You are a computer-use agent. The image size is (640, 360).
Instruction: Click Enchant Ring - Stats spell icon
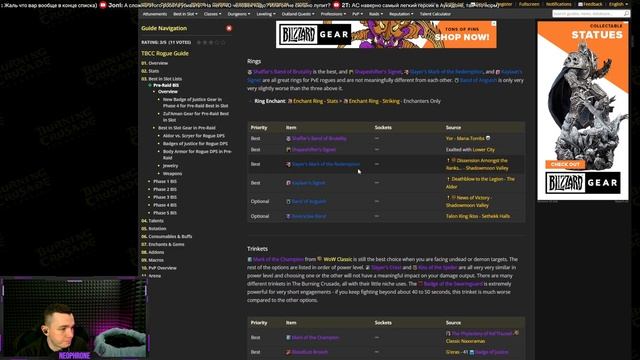290,101
